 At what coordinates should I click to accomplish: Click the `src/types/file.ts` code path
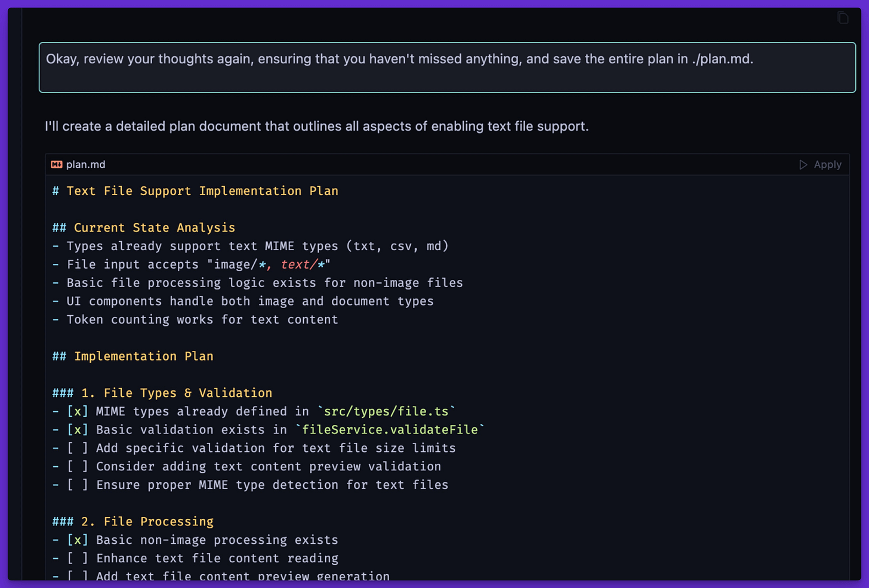[x=386, y=411]
